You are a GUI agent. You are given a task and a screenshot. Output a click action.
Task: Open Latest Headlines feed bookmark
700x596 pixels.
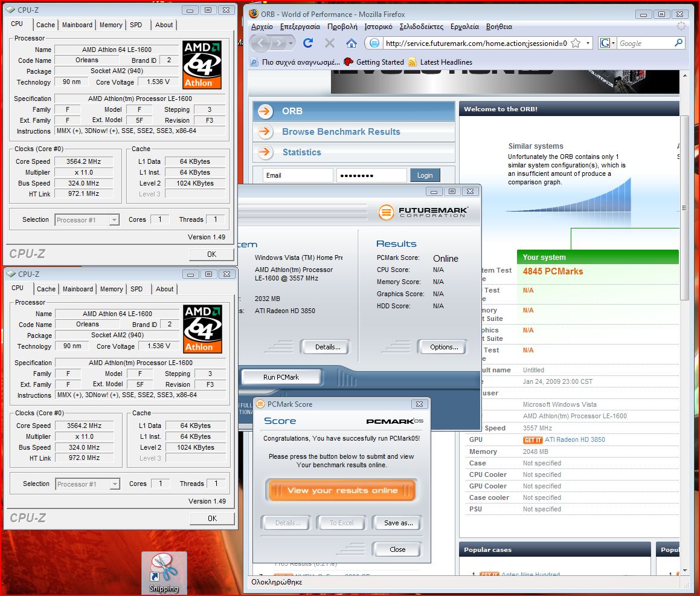440,62
